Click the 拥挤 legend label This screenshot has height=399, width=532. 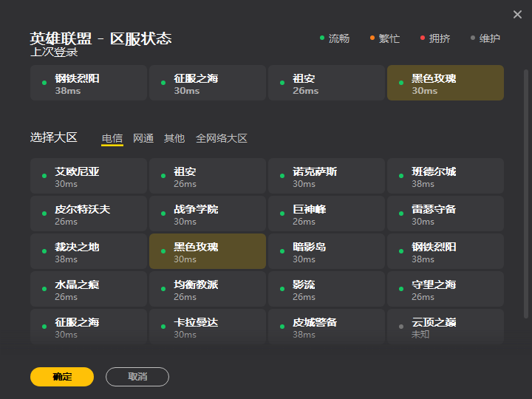tap(440, 38)
